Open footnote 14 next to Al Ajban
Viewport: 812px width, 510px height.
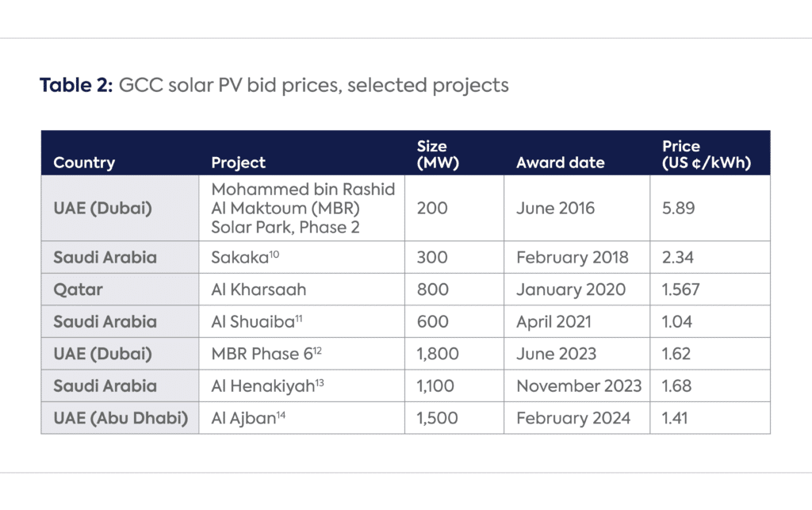[281, 414]
